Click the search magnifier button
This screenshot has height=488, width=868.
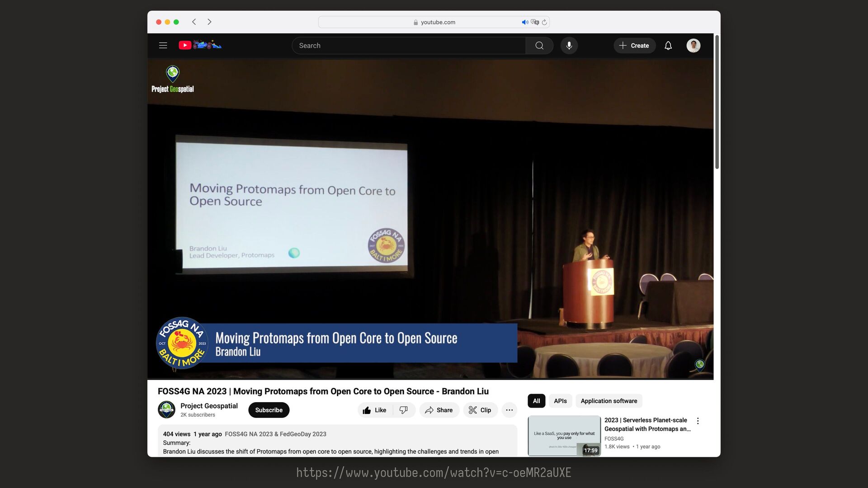click(x=539, y=46)
